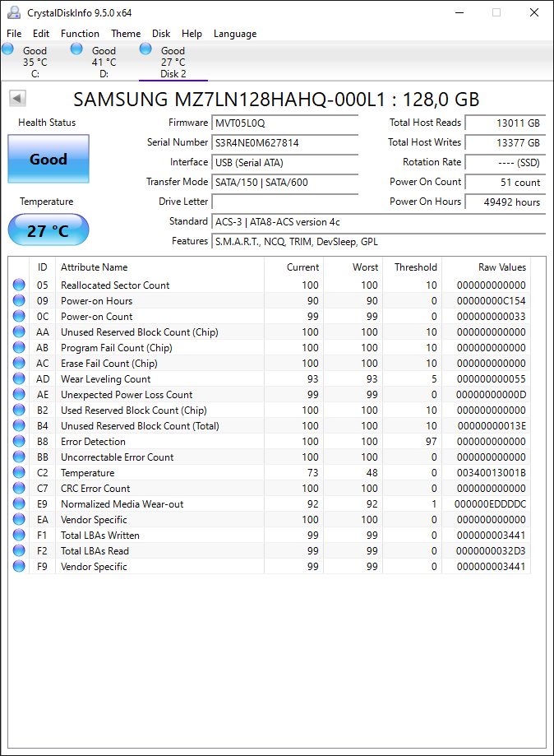Click status orb of Wear Leveling Count row
Image resolution: width=554 pixels, height=756 pixels.
point(19,378)
